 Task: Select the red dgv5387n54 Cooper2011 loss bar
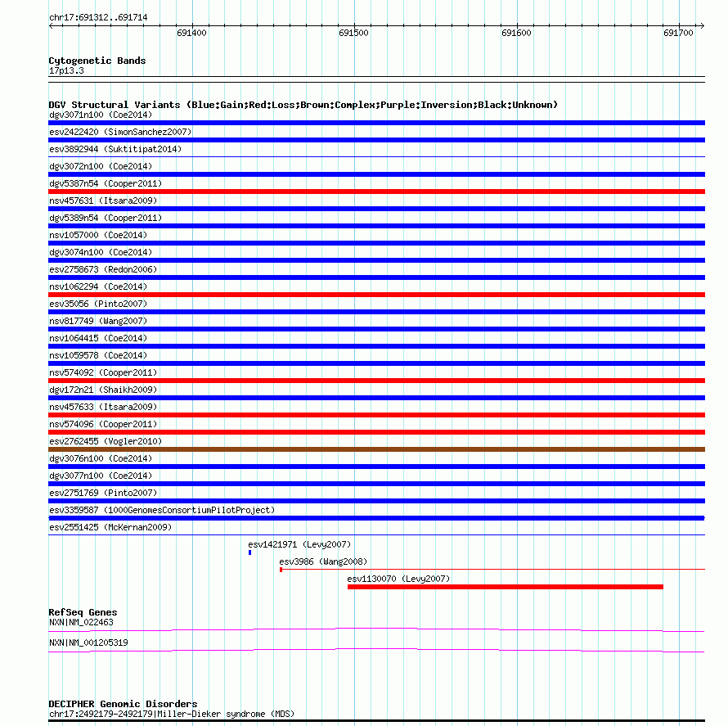[376, 192]
